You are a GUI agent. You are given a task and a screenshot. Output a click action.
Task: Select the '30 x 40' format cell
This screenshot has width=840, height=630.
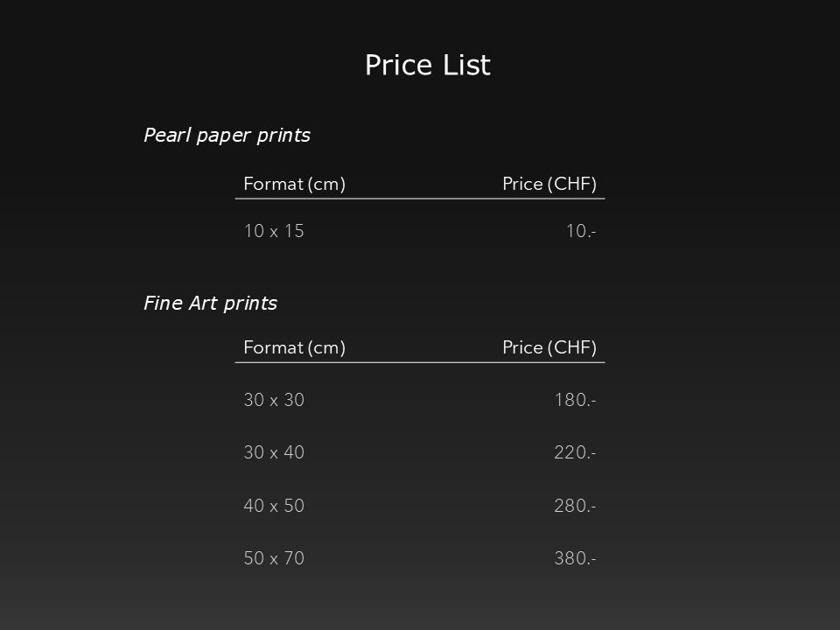pyautogui.click(x=274, y=452)
